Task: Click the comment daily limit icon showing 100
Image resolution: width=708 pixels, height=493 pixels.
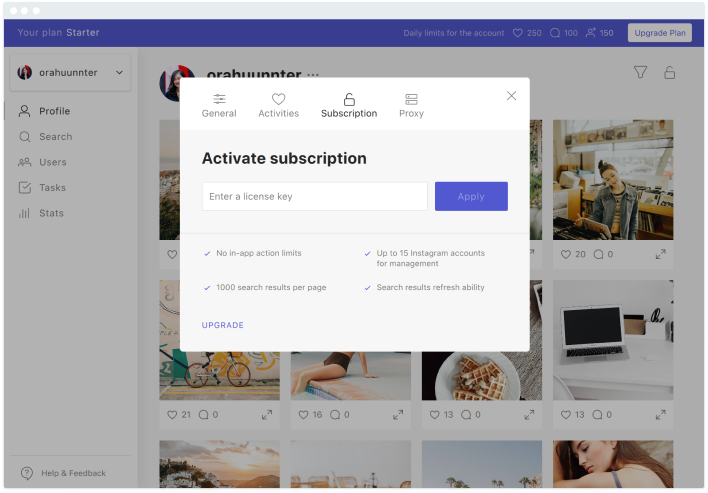Action: click(555, 33)
